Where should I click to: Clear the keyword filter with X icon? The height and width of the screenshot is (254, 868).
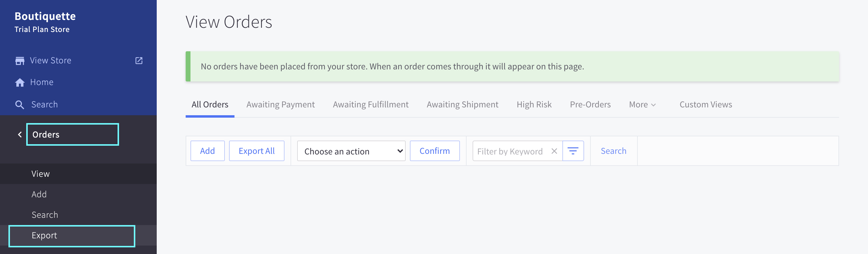click(x=554, y=151)
